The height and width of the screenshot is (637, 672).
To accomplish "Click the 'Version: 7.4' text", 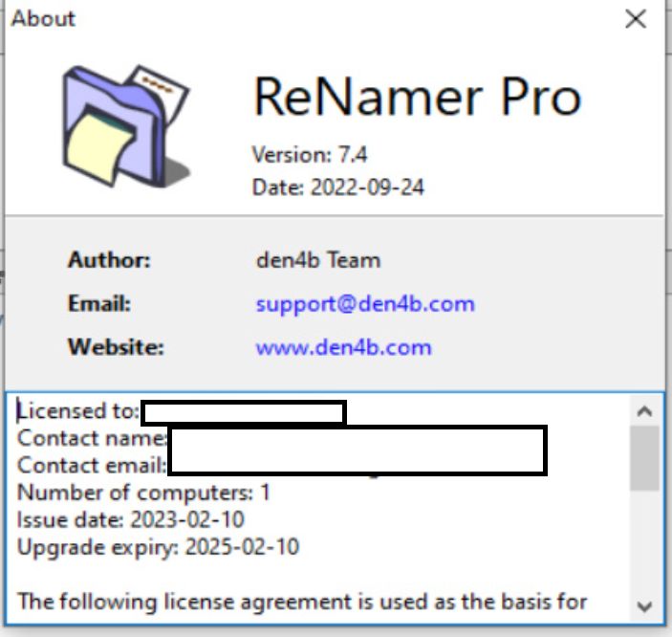I will click(x=310, y=154).
